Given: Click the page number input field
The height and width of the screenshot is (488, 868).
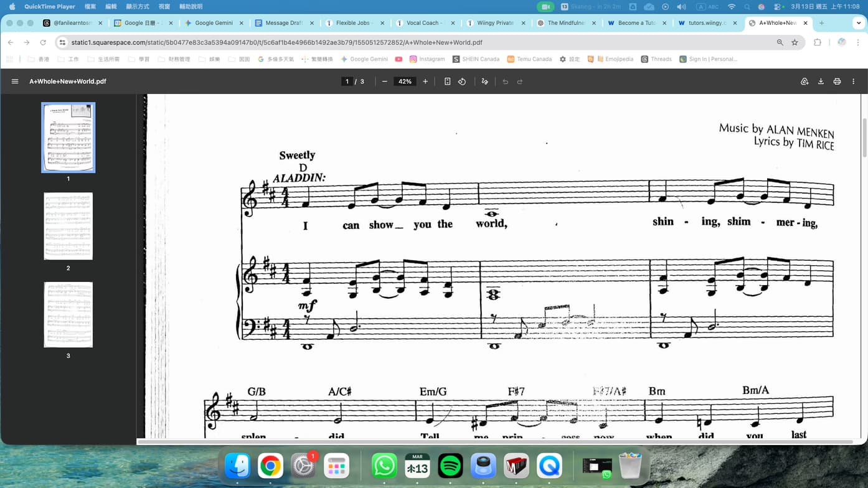Looking at the screenshot, I should point(347,82).
